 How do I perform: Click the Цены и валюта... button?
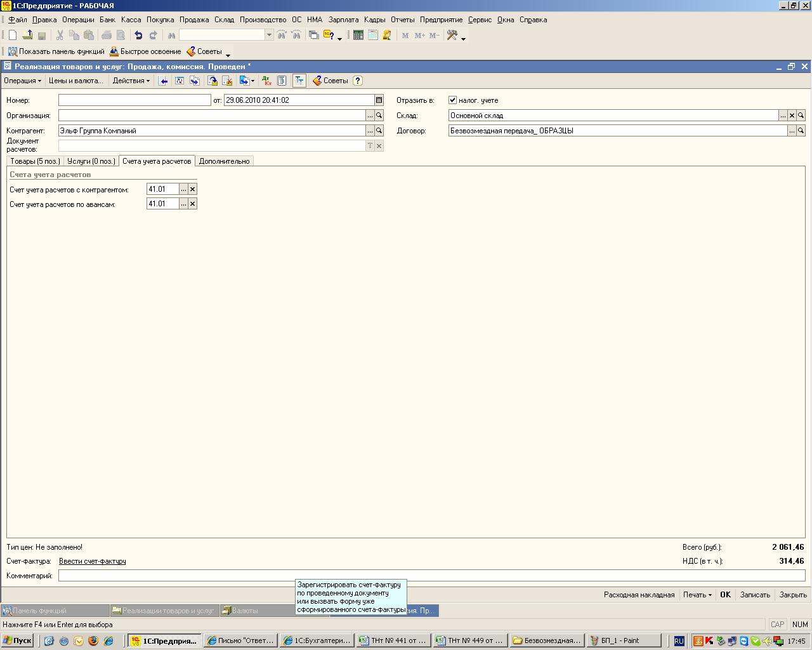[x=76, y=81]
